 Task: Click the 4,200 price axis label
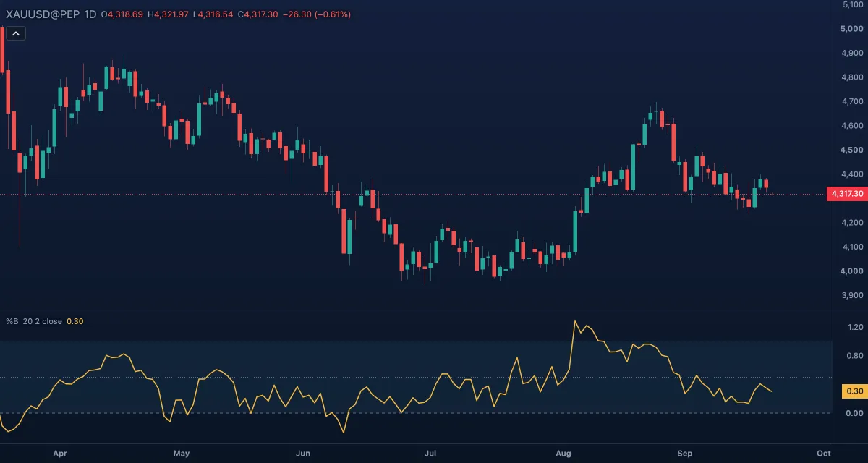pos(854,223)
